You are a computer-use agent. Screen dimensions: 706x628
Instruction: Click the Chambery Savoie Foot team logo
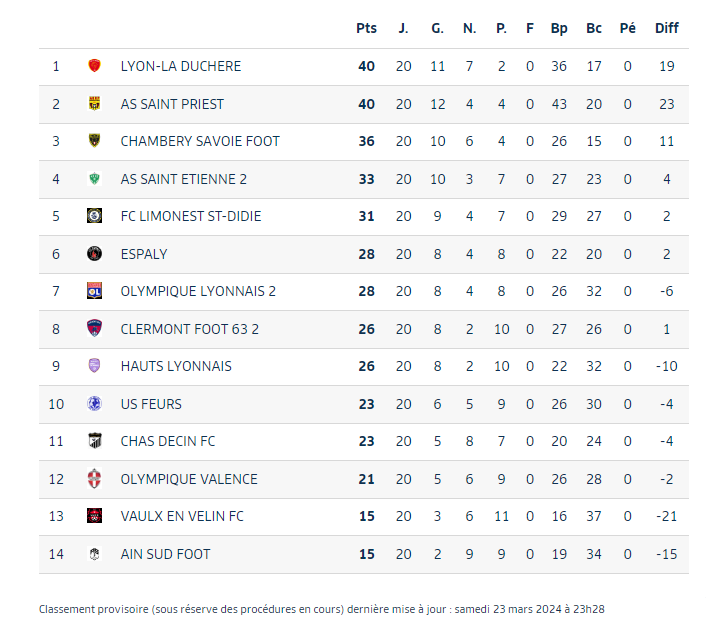click(x=95, y=141)
